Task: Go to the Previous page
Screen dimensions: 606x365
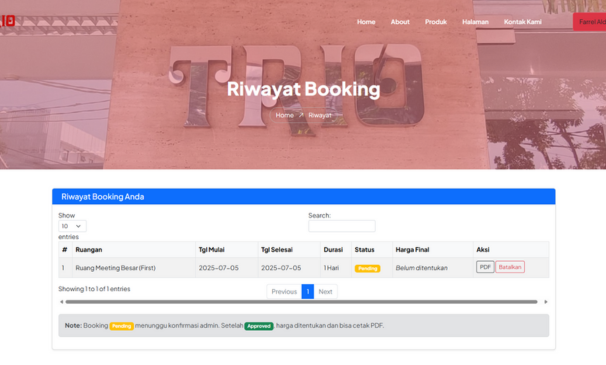Action: [284, 292]
